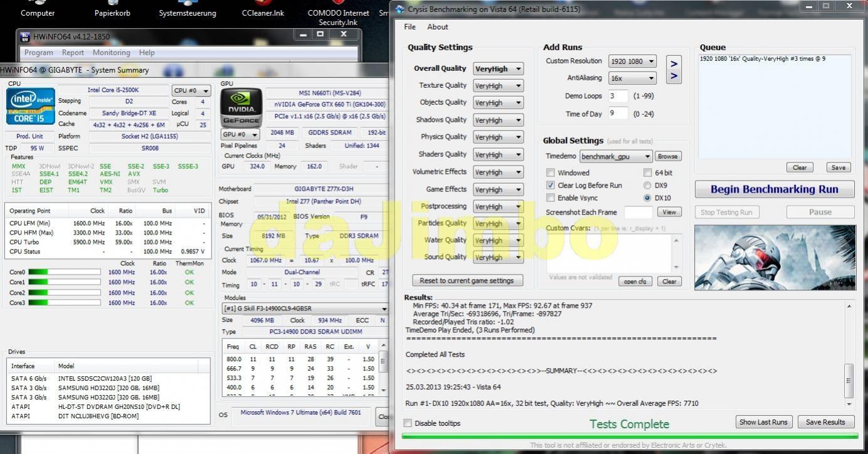
Task: Enable Vsync checkbox
Action: point(550,198)
